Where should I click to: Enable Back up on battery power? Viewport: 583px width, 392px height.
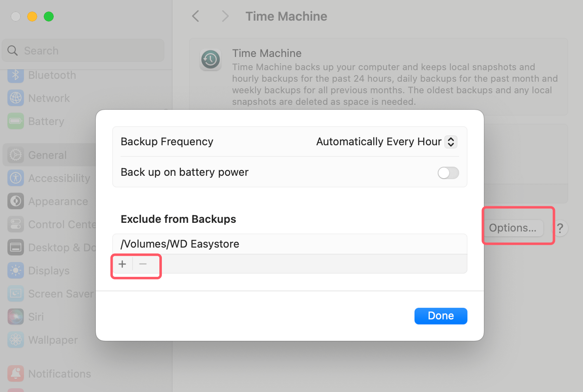[448, 173]
